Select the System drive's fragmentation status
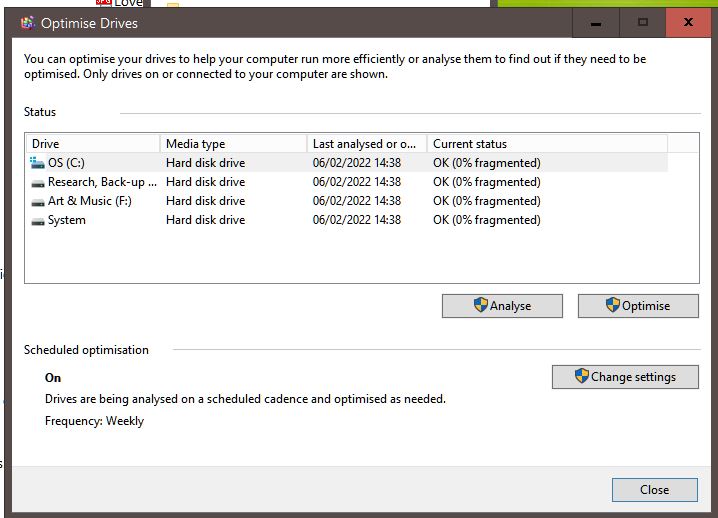 point(486,220)
